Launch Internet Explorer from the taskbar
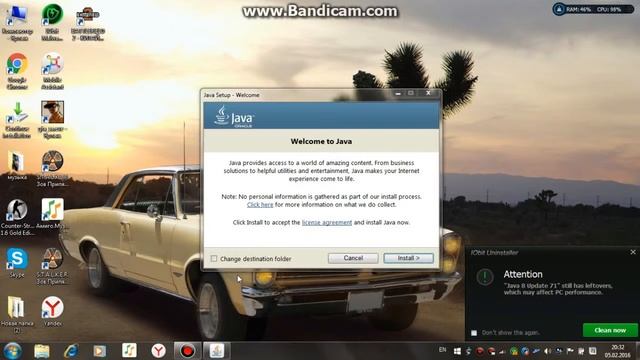This screenshot has height=360, width=640. (x=71, y=351)
